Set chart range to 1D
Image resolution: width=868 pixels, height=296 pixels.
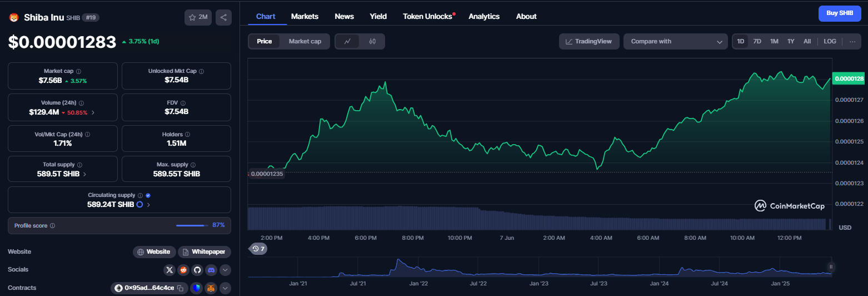[x=741, y=41]
